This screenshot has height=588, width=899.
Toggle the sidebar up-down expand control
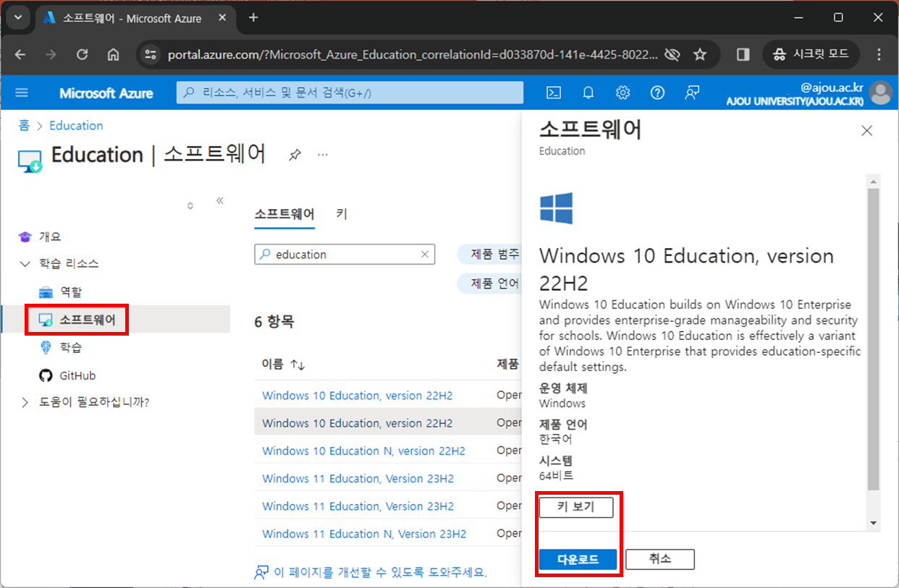[190, 205]
